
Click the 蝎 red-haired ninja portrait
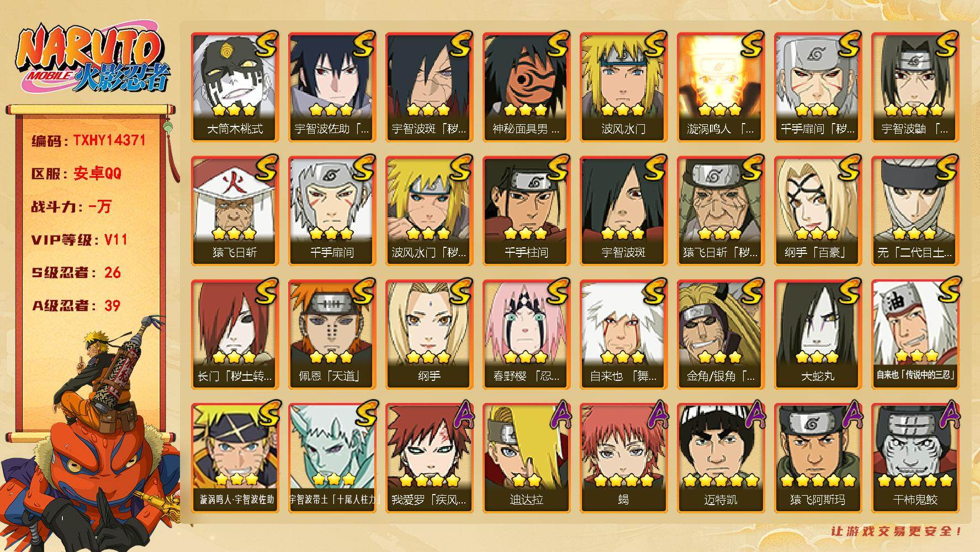[623, 458]
